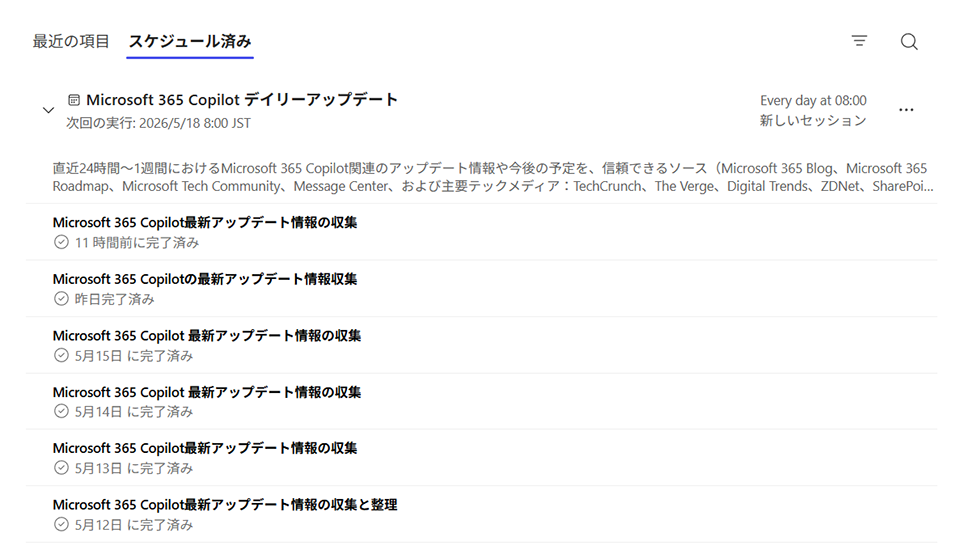Click the check icon beside 5月15日 に完了済み
This screenshot has height=554, width=960.
click(x=61, y=356)
